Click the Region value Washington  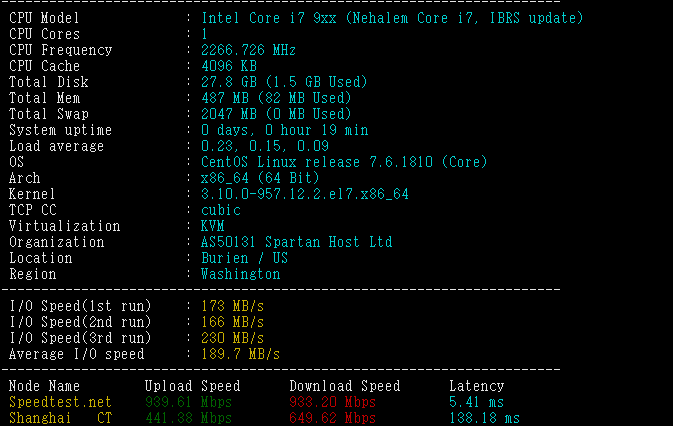point(240,274)
